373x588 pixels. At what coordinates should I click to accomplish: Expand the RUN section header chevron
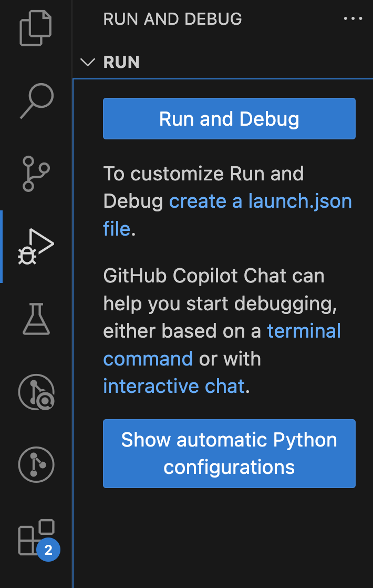87,62
